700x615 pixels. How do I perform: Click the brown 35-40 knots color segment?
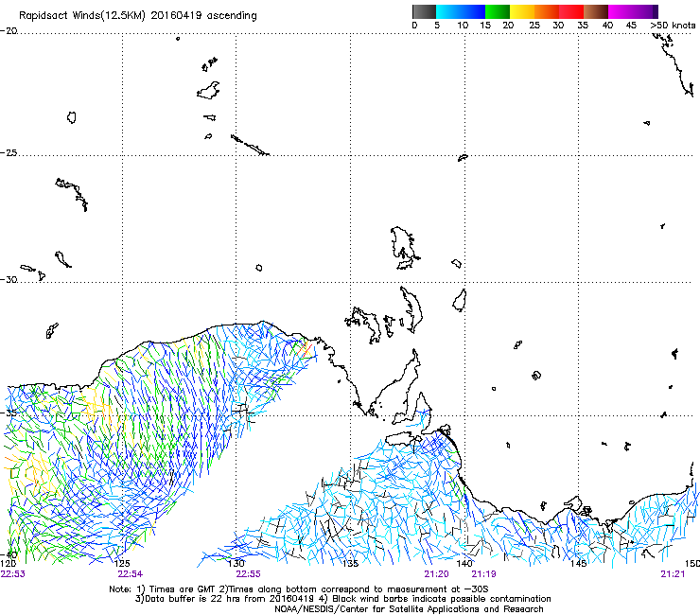596,11
